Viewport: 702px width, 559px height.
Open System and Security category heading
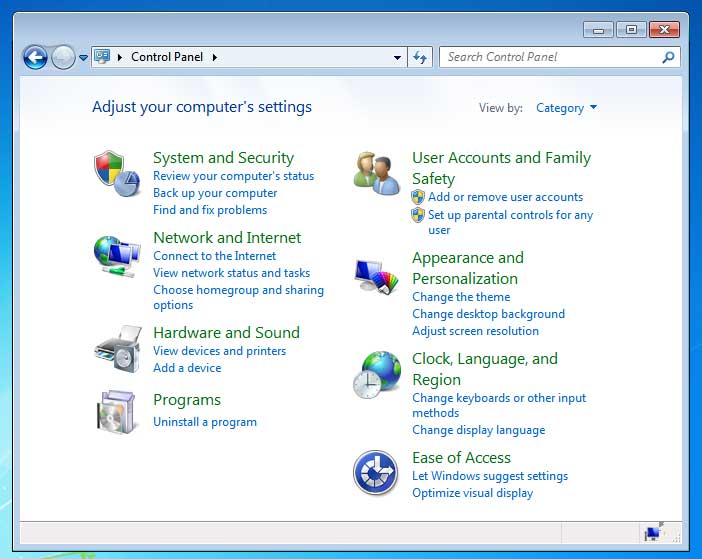[223, 158]
